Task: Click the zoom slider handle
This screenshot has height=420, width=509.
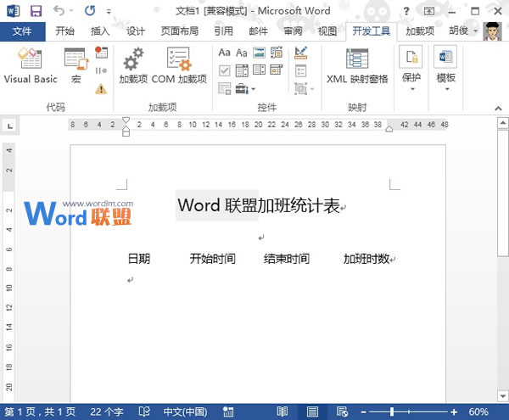Action: point(392,412)
